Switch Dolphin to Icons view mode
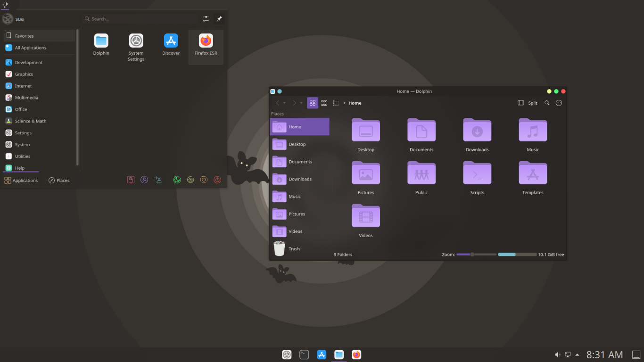The image size is (644, 362). pos(313,103)
